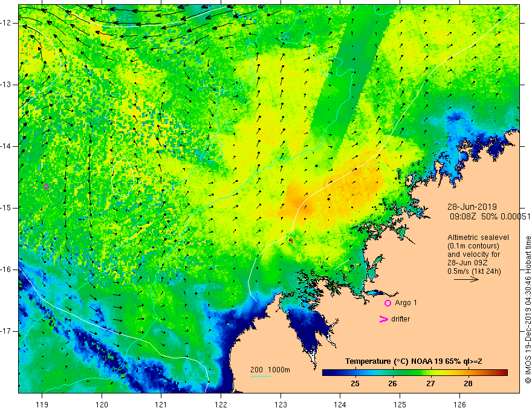The height and width of the screenshot is (411, 532).
Task: Click the magenta Argo float marker on the map
Action: [x=46, y=186]
